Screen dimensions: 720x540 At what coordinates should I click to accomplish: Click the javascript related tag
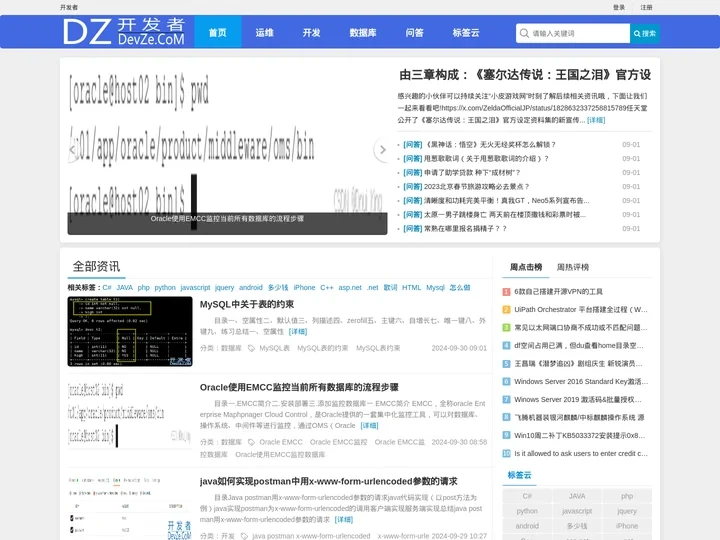point(195,288)
